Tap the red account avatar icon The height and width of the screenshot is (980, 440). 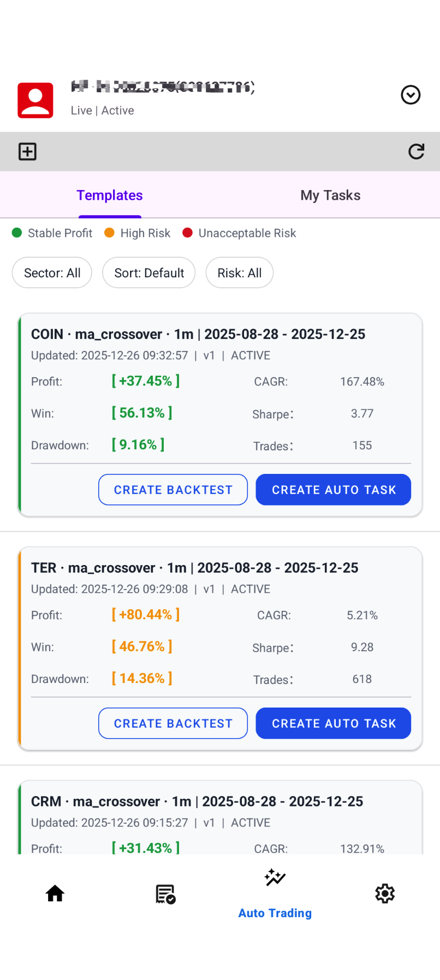coord(35,100)
